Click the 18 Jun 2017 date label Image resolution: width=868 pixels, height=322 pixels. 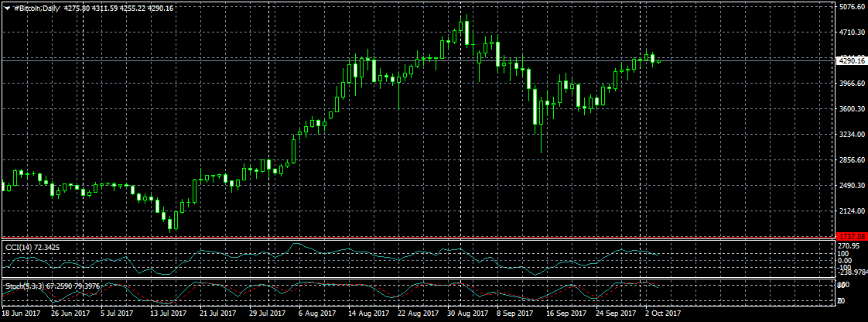22,314
